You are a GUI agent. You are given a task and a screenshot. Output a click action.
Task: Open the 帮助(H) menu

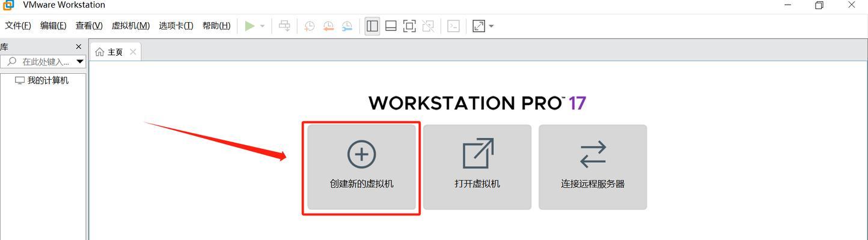click(x=216, y=26)
